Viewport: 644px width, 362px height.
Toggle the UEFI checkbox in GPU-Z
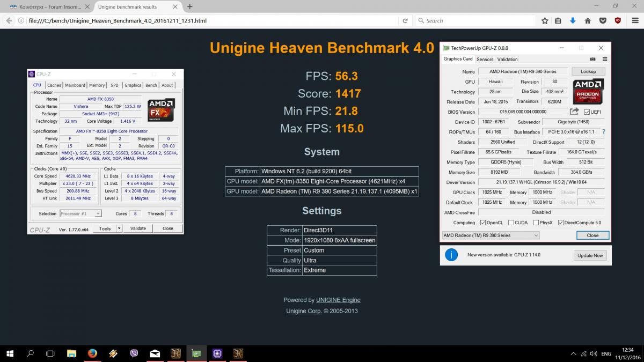(586, 112)
